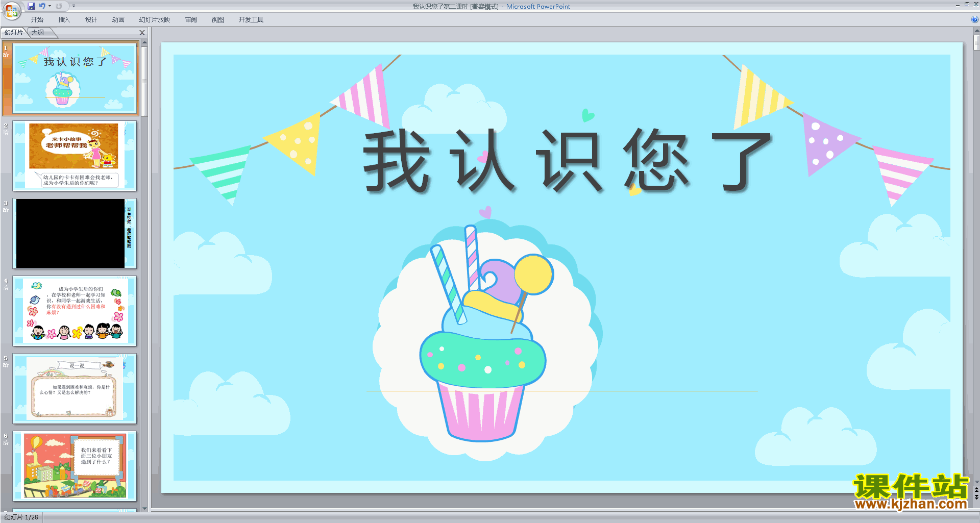Open the 开发工具 ribbon tab

pos(251,20)
